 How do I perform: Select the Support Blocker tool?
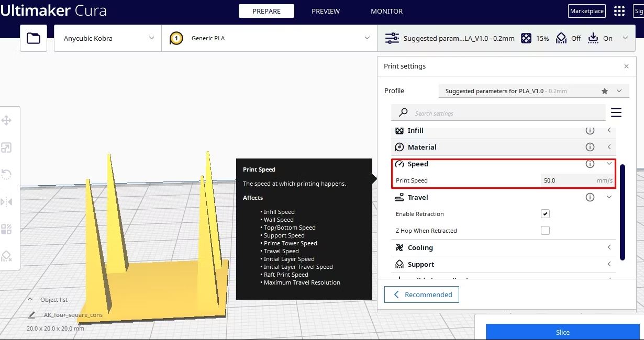coord(6,256)
